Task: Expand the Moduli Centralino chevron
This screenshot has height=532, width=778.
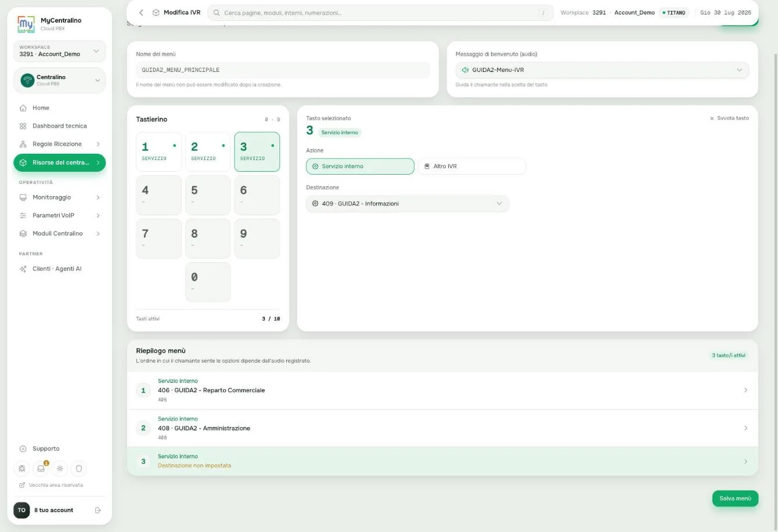Action: point(98,233)
